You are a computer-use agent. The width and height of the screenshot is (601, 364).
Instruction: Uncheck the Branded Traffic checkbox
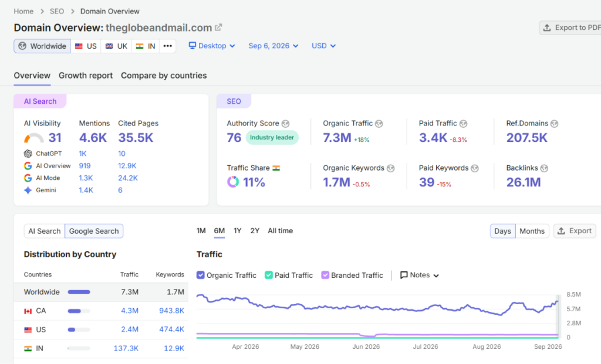(325, 275)
